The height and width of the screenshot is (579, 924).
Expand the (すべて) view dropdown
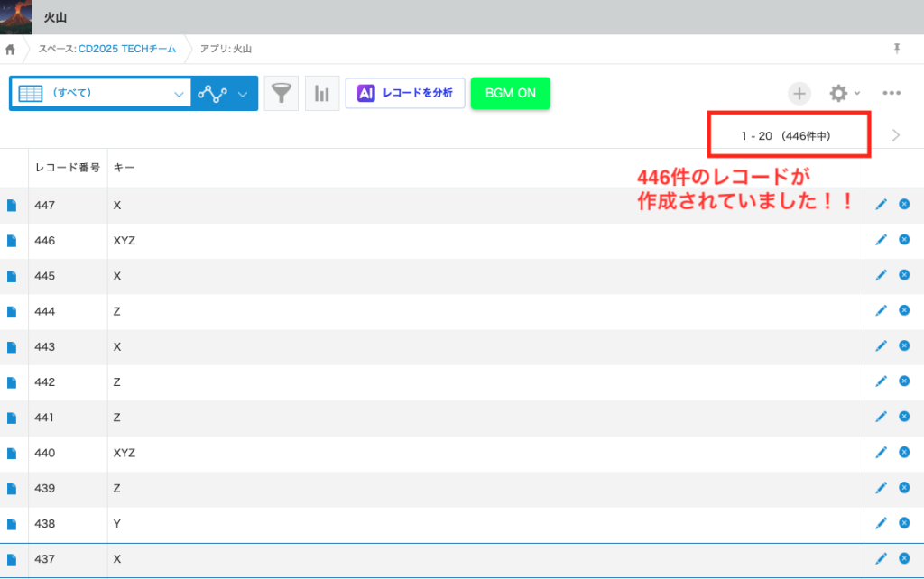point(178,94)
